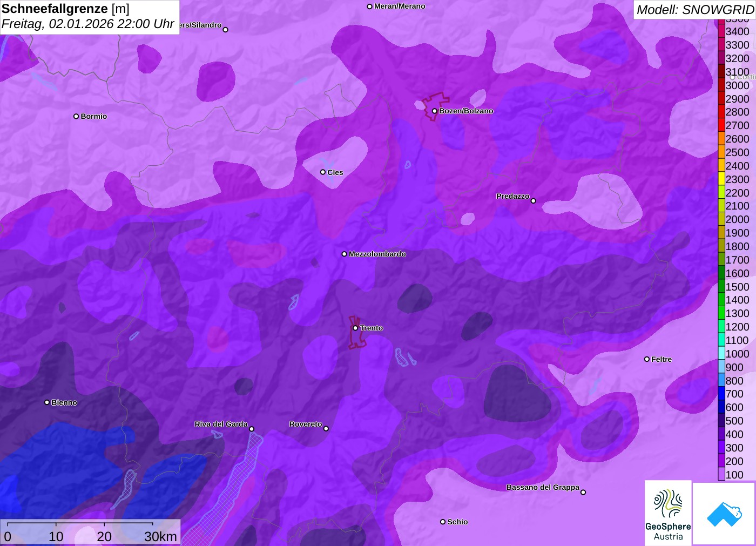Select the 1500 m green legend swatch
Viewport: 756px width, 546px height.
click(721, 286)
